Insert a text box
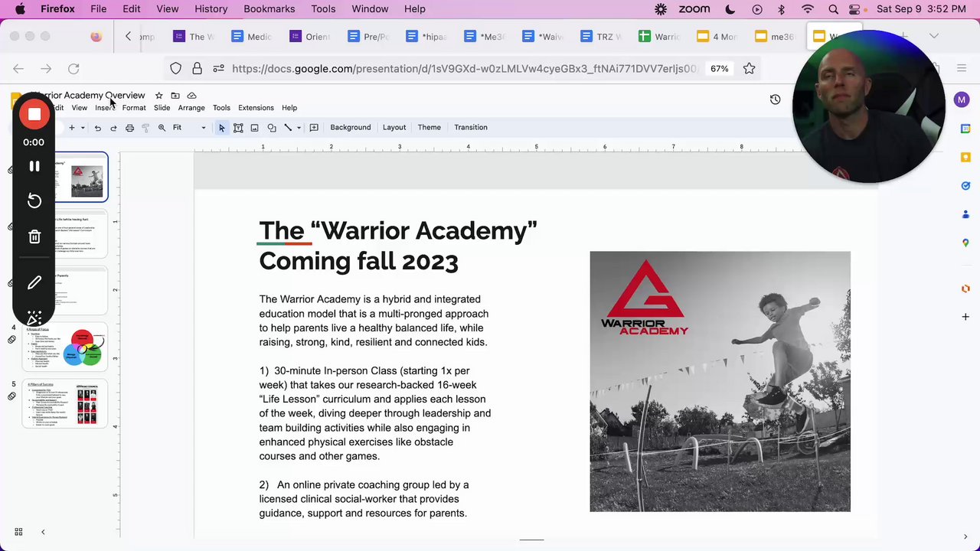Image resolution: width=980 pixels, height=551 pixels. (238, 128)
